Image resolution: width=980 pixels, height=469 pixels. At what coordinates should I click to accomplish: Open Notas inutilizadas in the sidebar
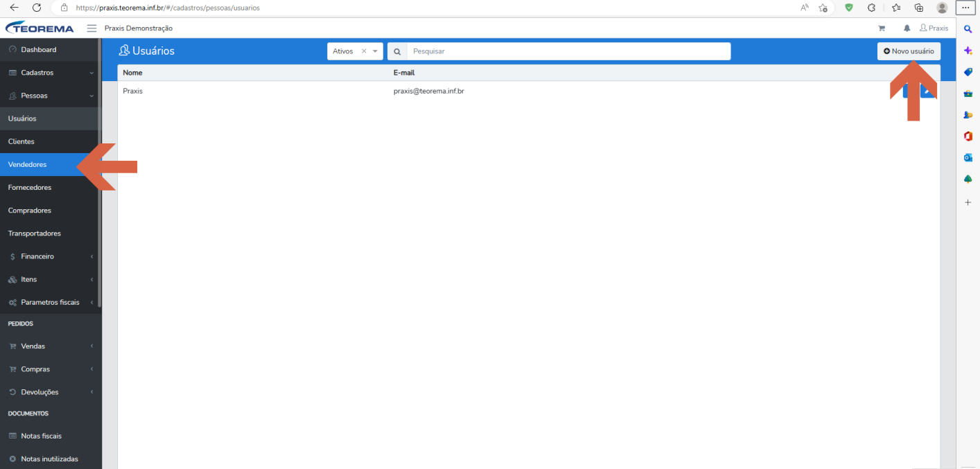coord(51,459)
